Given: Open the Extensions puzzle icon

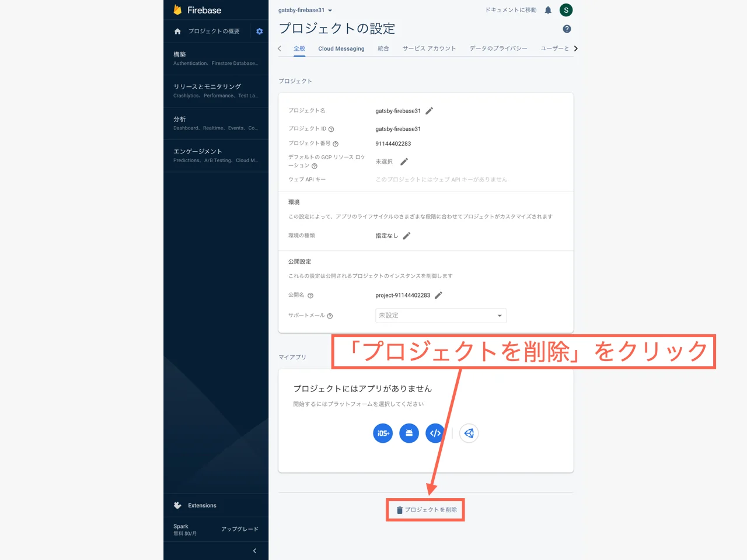Looking at the screenshot, I should click(177, 505).
